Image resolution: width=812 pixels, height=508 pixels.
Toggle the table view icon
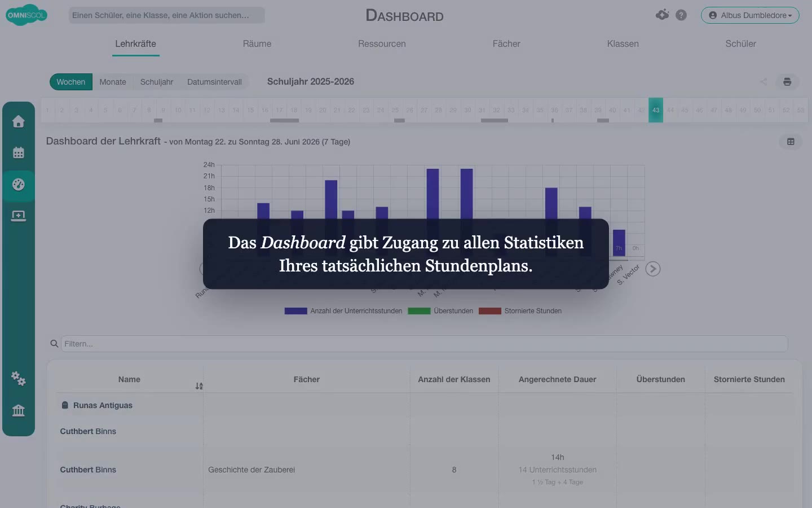point(791,142)
